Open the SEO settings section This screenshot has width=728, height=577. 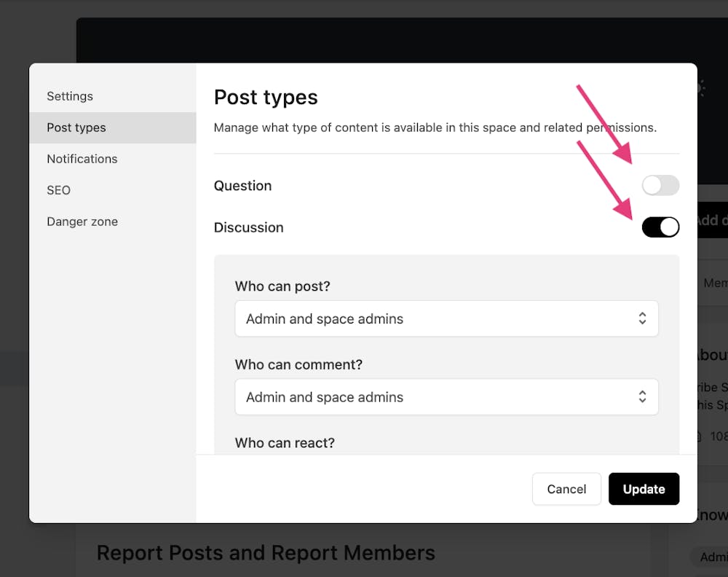[58, 190]
